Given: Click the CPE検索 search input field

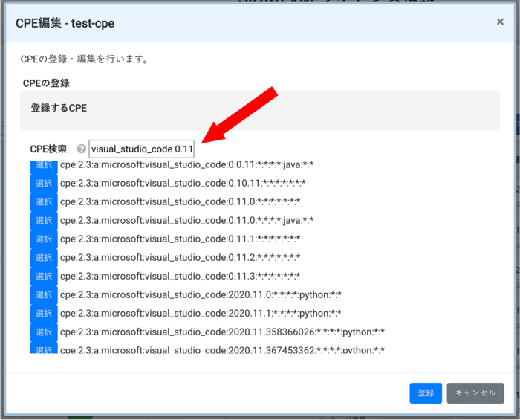Looking at the screenshot, I should coord(142,149).
